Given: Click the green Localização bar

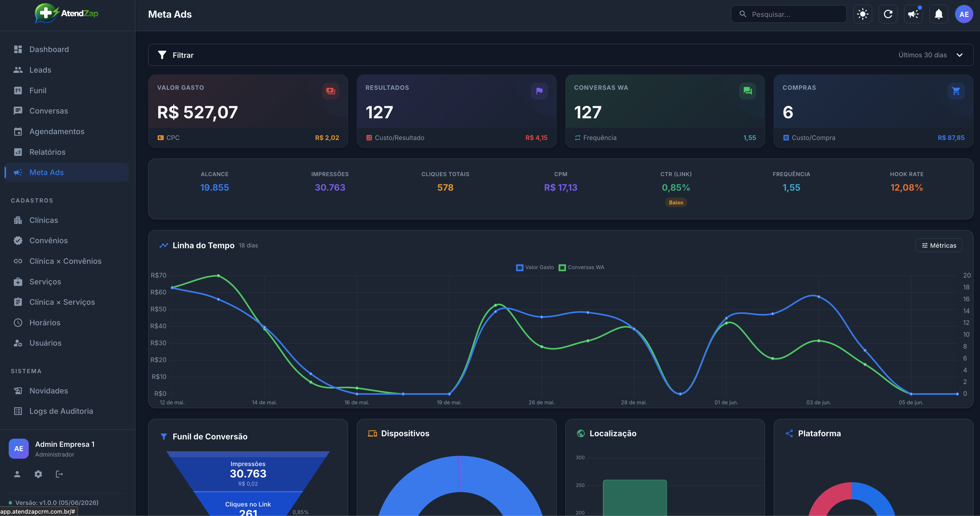Looking at the screenshot, I should [635, 498].
